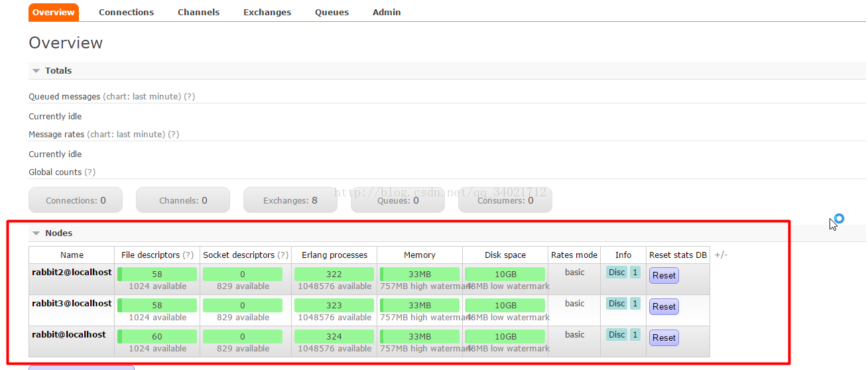Viewport: 868px width, 370px height.
Task: Reset stats DB for rabbit2@localhost
Action: (664, 275)
